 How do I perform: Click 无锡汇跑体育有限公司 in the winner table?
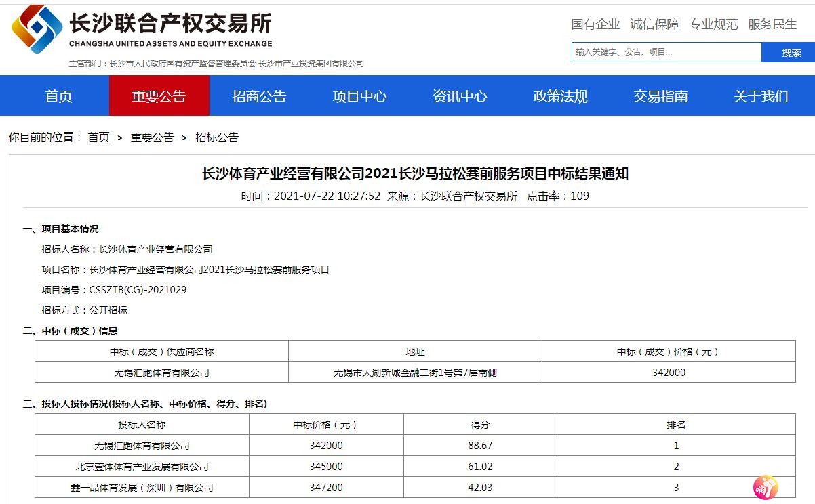(161, 373)
